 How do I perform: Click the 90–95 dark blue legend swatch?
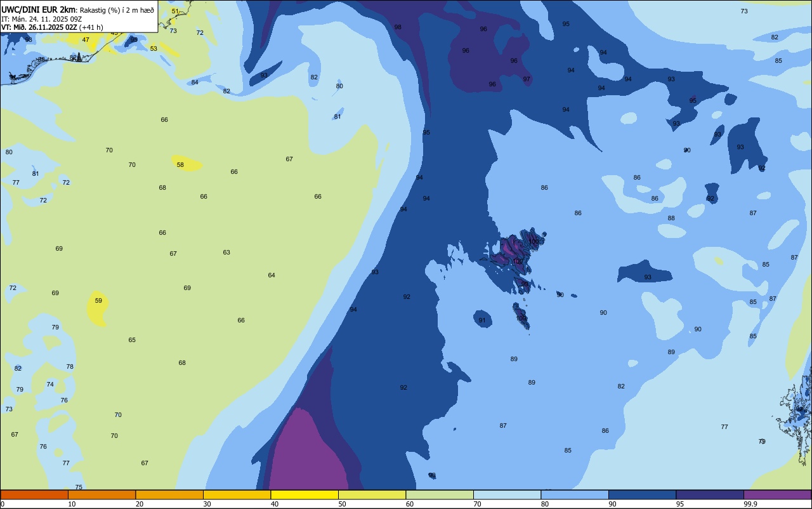pyautogui.click(x=642, y=494)
